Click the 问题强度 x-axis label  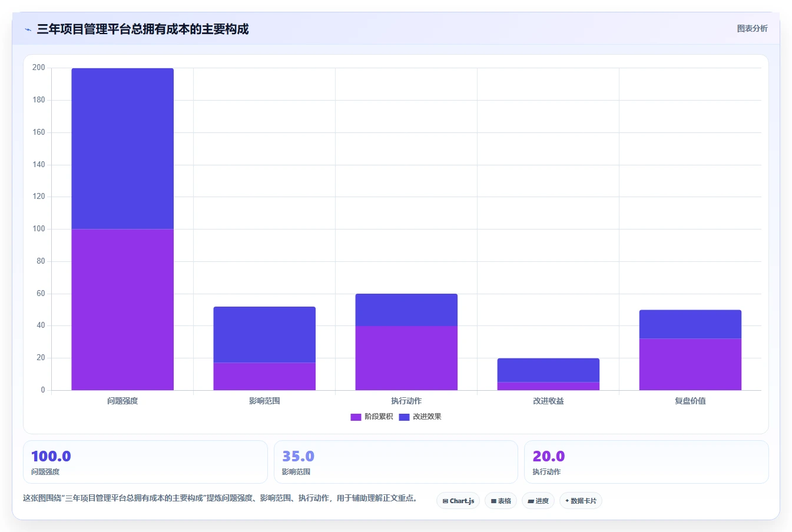point(122,401)
